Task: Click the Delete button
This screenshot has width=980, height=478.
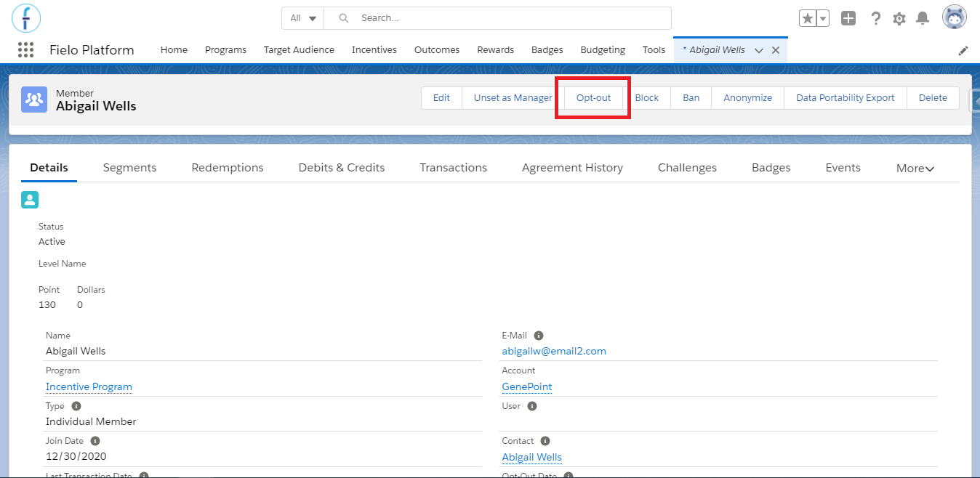Action: 933,98
